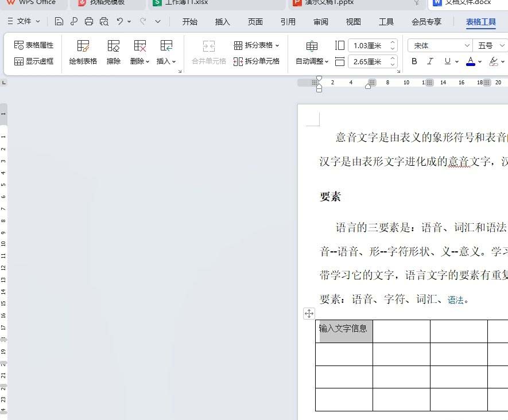The width and height of the screenshot is (508, 420).
Task: Open the 视图 tab
Action: (353, 22)
